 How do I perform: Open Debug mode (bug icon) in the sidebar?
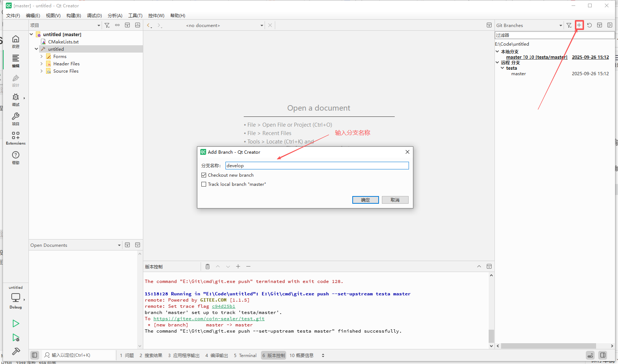coord(16,100)
